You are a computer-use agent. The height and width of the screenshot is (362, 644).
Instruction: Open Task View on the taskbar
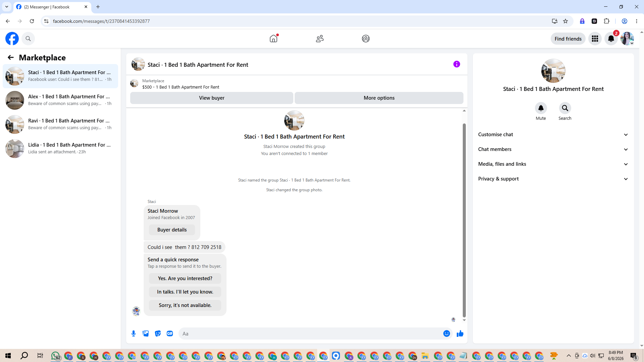(40, 356)
